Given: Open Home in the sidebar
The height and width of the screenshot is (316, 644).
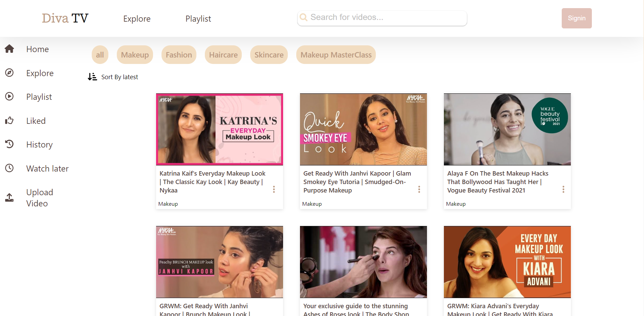Looking at the screenshot, I should click(38, 49).
